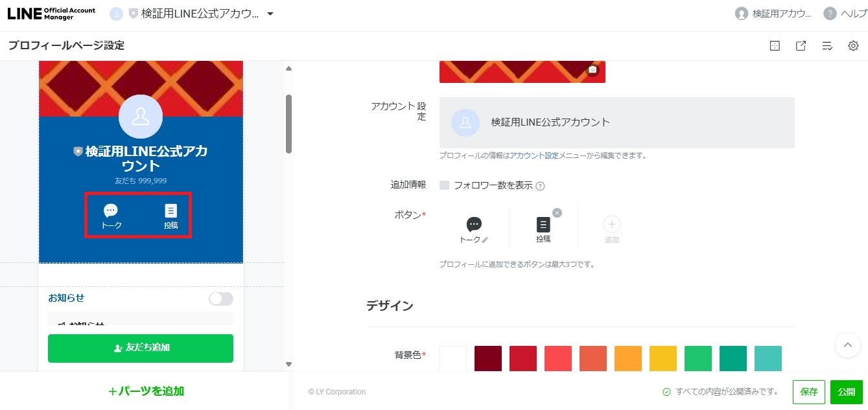This screenshot has width=868, height=410.
Task: Select the 投稿 button in settings
Action: tap(543, 229)
